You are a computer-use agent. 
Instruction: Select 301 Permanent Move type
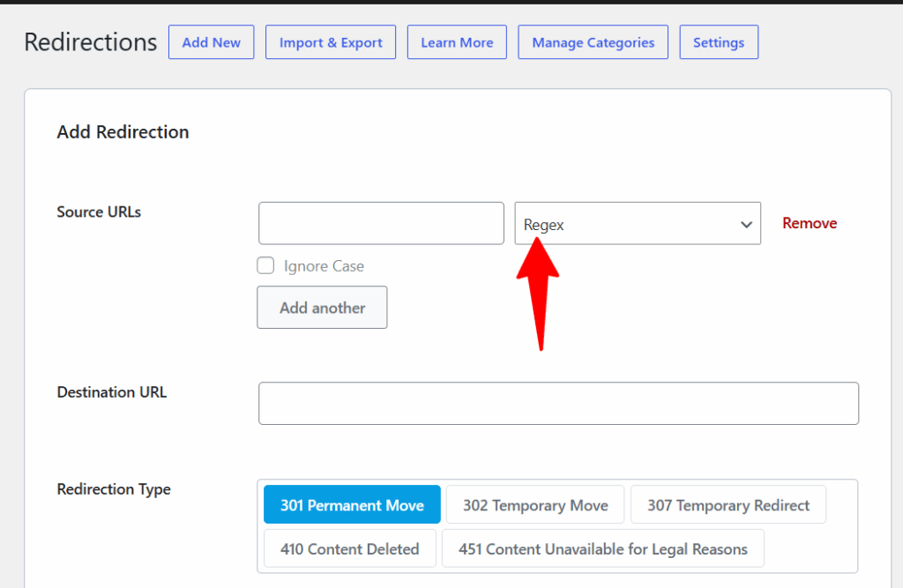coord(352,504)
